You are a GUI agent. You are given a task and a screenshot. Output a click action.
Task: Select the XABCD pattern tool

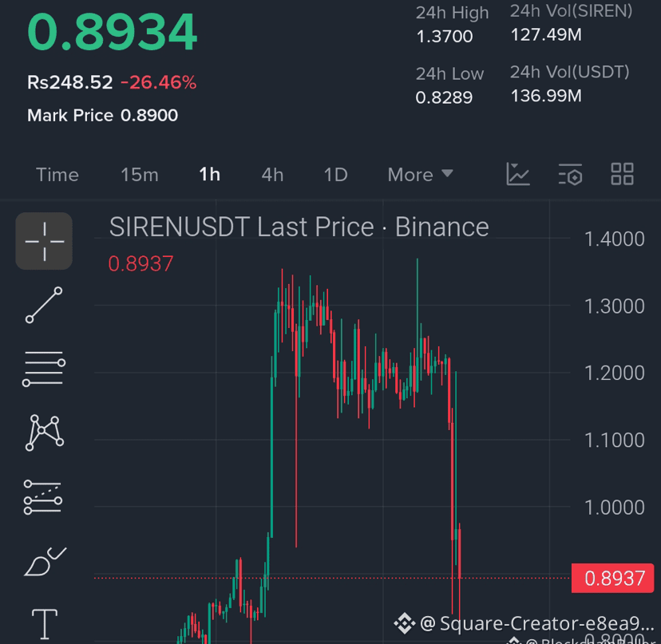[44, 433]
